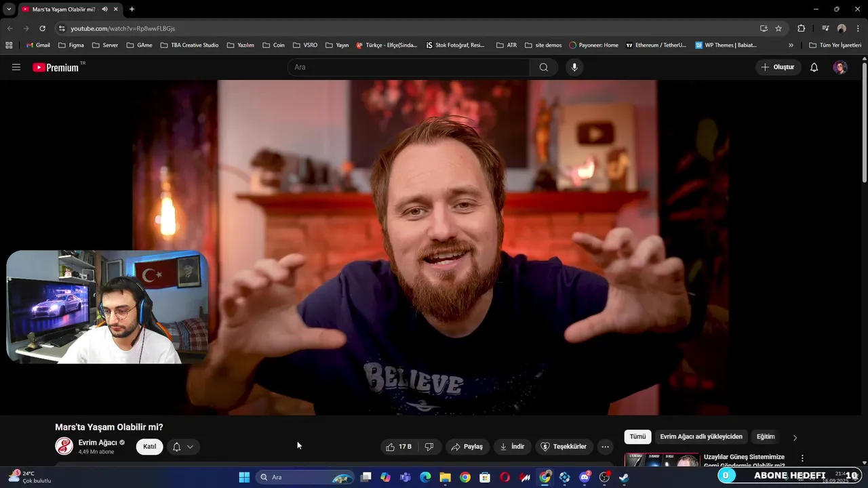
Task: Like the video with thumbs up
Action: 399,447
